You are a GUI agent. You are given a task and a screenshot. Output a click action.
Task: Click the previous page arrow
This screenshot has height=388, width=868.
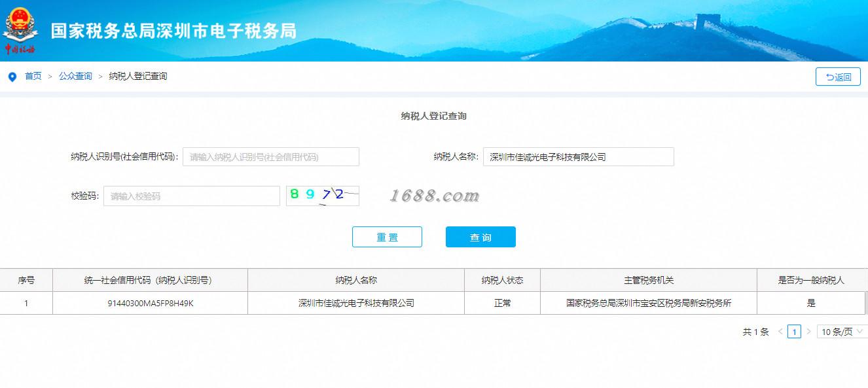click(780, 332)
